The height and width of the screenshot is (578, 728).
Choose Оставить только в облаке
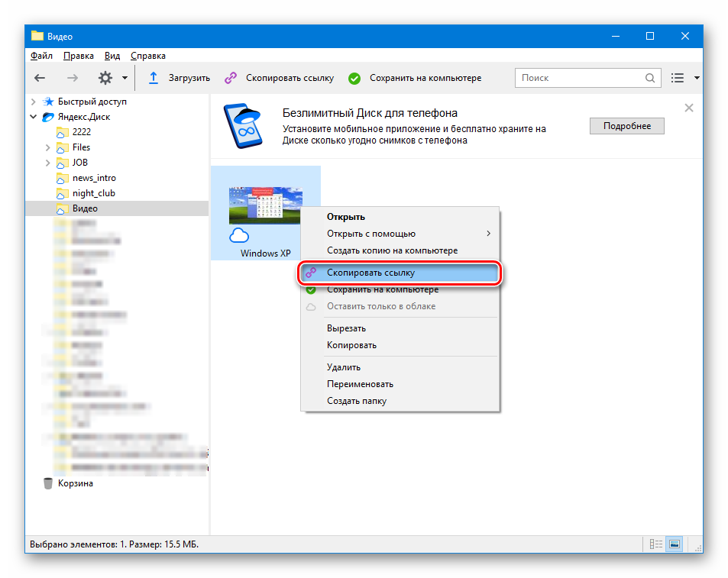[400, 306]
